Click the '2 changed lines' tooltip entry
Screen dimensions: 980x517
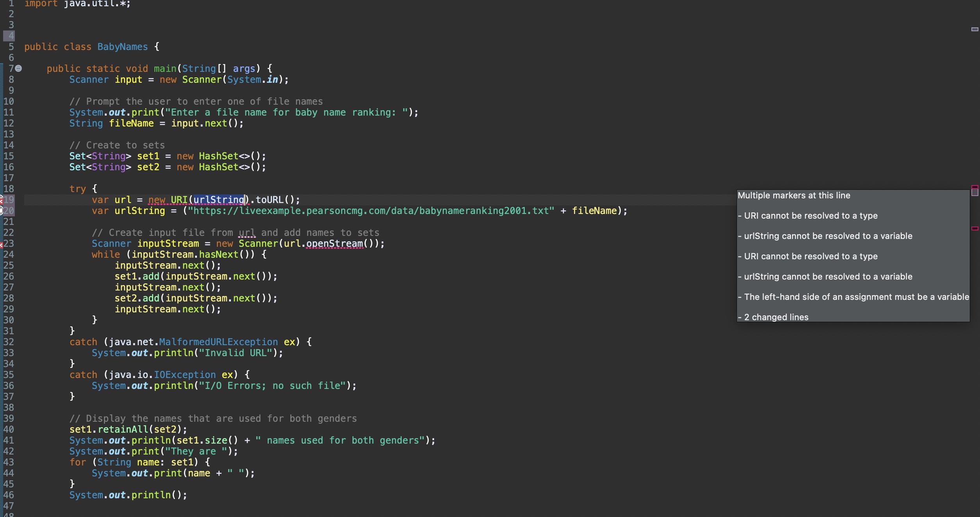(x=776, y=317)
